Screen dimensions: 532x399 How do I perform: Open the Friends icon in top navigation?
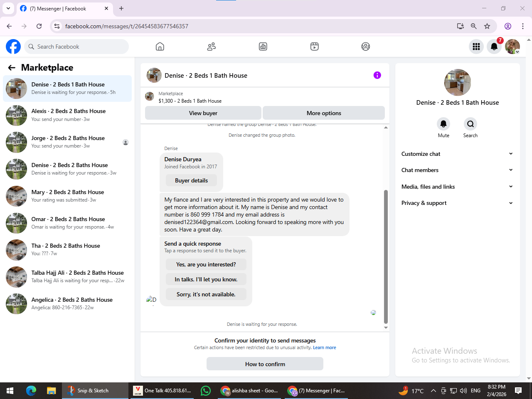coord(212,47)
